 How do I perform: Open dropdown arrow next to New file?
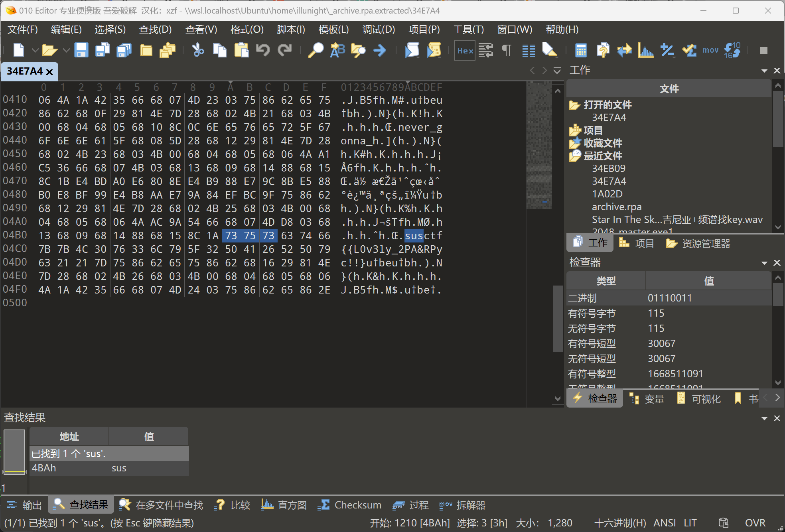click(x=35, y=50)
